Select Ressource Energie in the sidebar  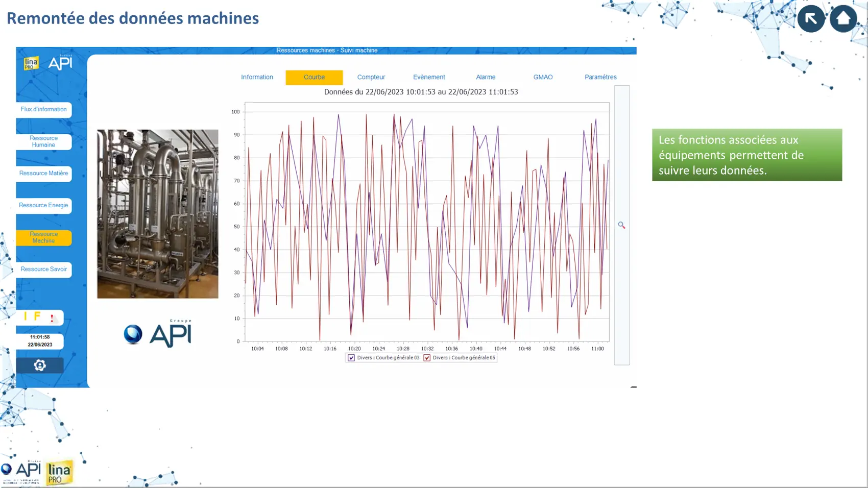tap(43, 205)
